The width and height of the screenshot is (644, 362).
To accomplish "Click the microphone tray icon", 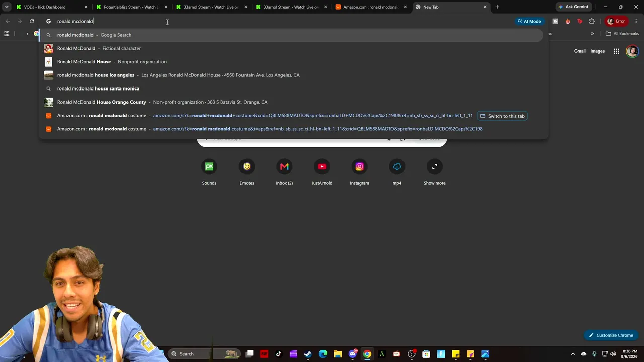I will pos(594,354).
